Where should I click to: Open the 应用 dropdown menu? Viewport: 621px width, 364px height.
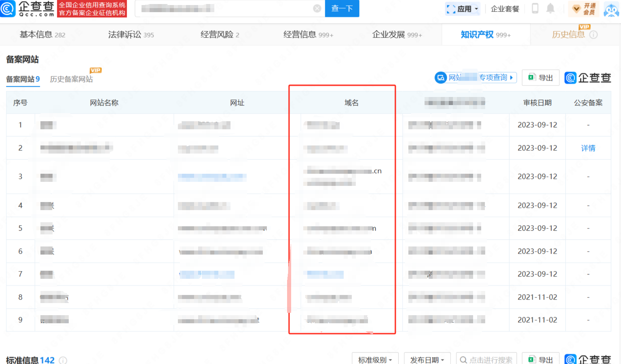(463, 9)
